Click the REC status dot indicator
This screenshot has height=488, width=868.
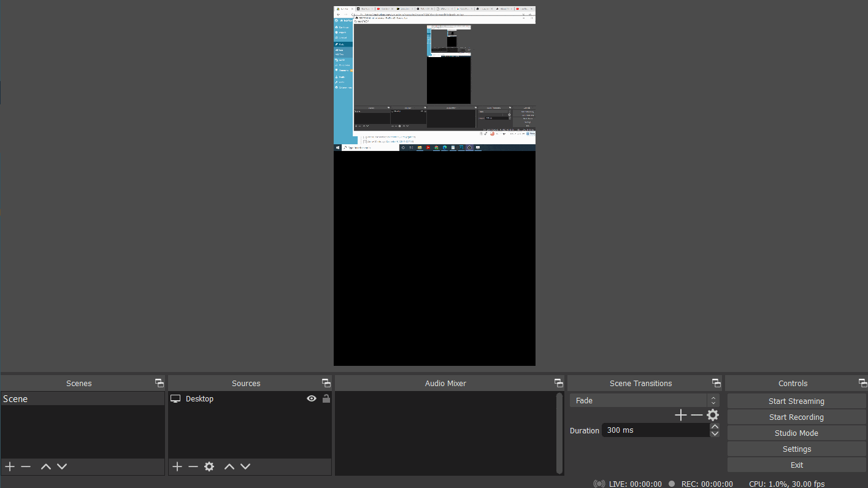(672, 484)
